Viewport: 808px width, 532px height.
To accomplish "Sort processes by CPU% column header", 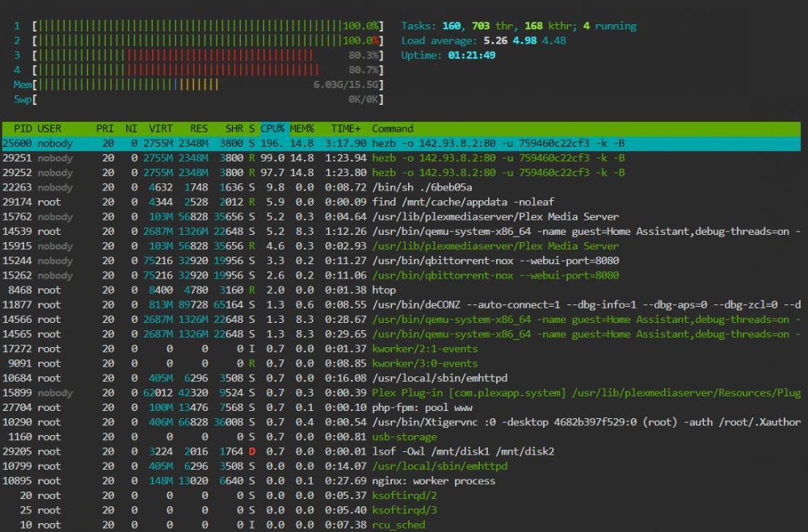I will point(273,128).
